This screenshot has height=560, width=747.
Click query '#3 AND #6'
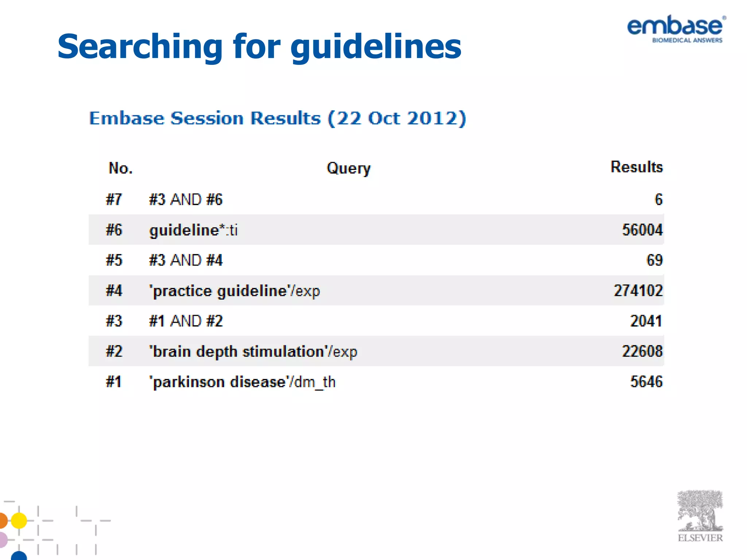[186, 199]
